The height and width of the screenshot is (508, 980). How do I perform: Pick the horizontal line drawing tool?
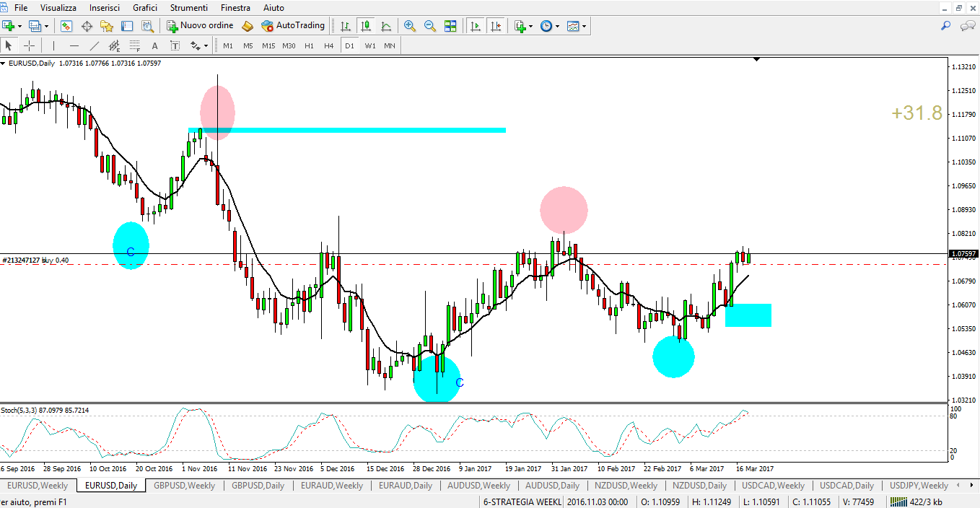coord(74,45)
